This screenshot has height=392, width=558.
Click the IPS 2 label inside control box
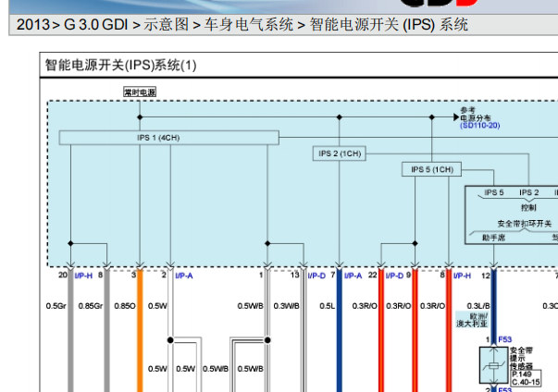(x=528, y=192)
